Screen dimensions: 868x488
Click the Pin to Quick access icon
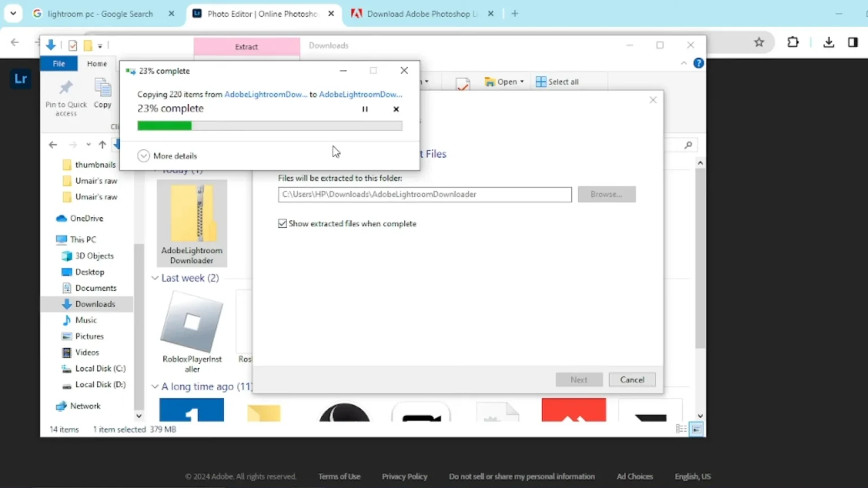tap(66, 88)
